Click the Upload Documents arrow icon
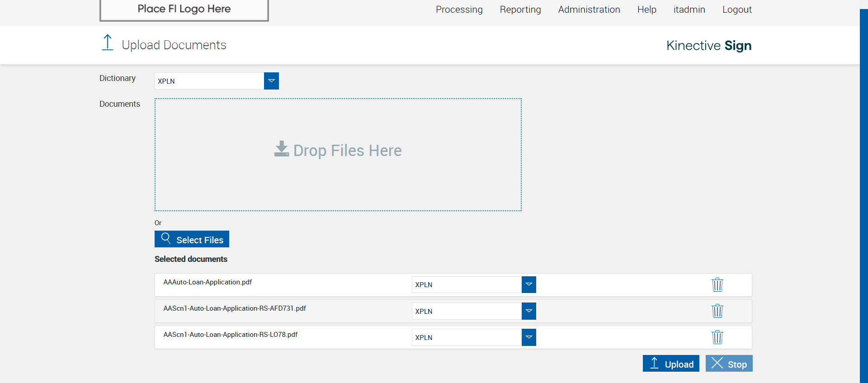This screenshot has width=868, height=383. (x=108, y=43)
